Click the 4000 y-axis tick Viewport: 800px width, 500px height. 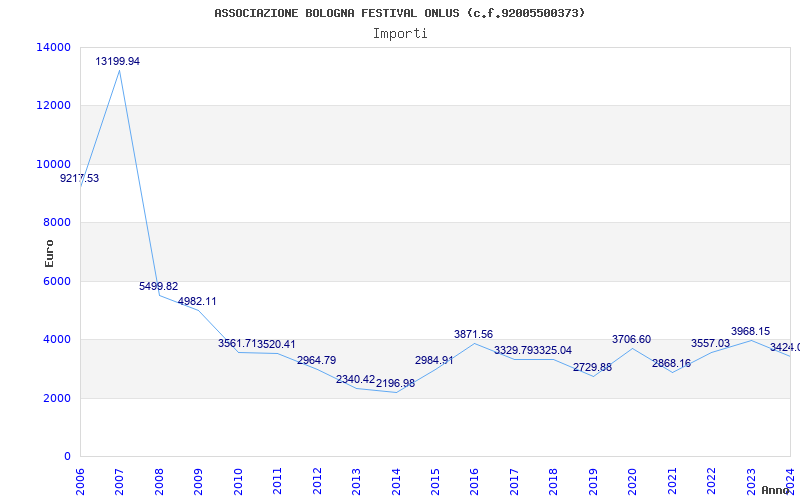[56, 339]
